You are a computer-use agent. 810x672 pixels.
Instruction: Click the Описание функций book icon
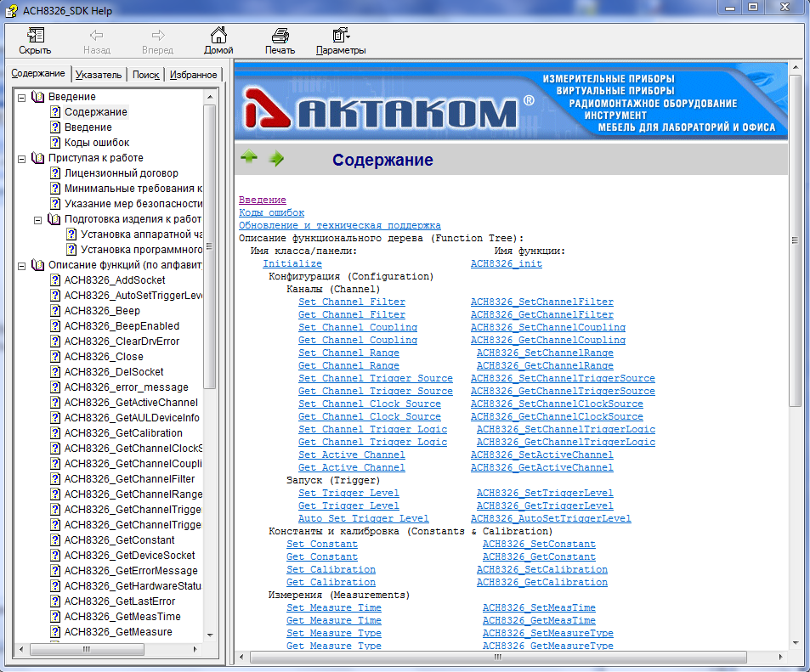pos(37,265)
